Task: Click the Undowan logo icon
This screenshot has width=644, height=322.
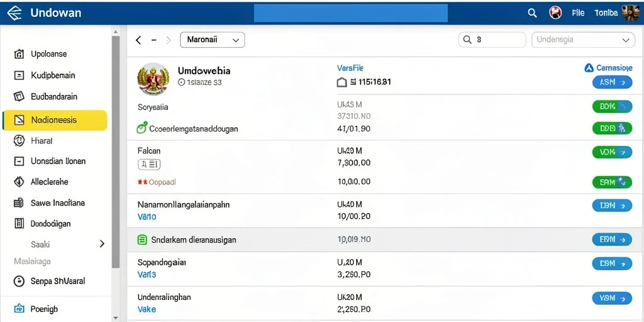Action: tap(14, 13)
